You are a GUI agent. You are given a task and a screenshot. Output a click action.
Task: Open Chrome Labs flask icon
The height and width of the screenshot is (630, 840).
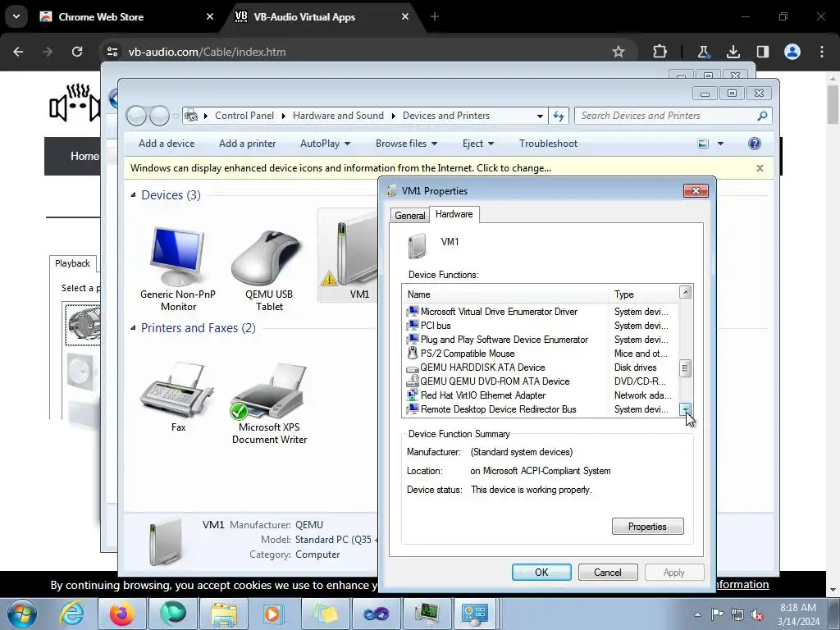point(703,52)
